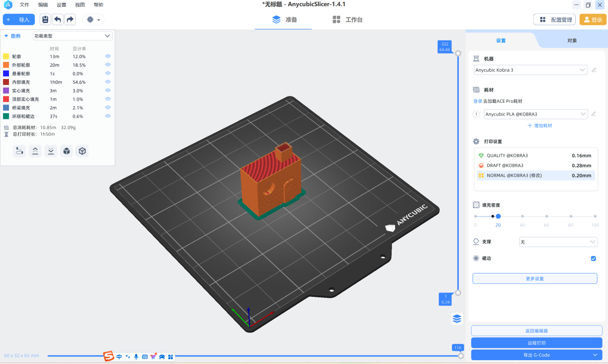Uncheck the 裙边 checkbox

click(594, 258)
